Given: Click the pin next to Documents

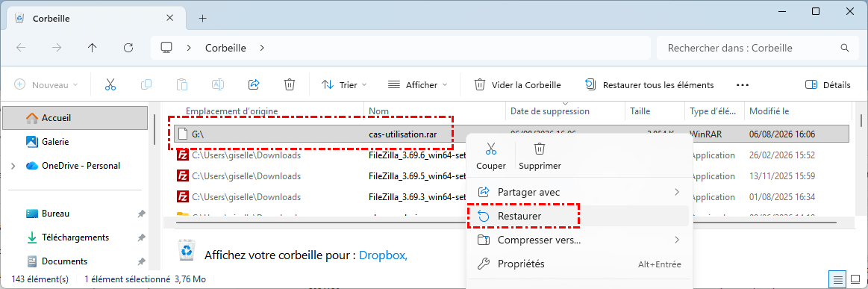Looking at the screenshot, I should 141,261.
